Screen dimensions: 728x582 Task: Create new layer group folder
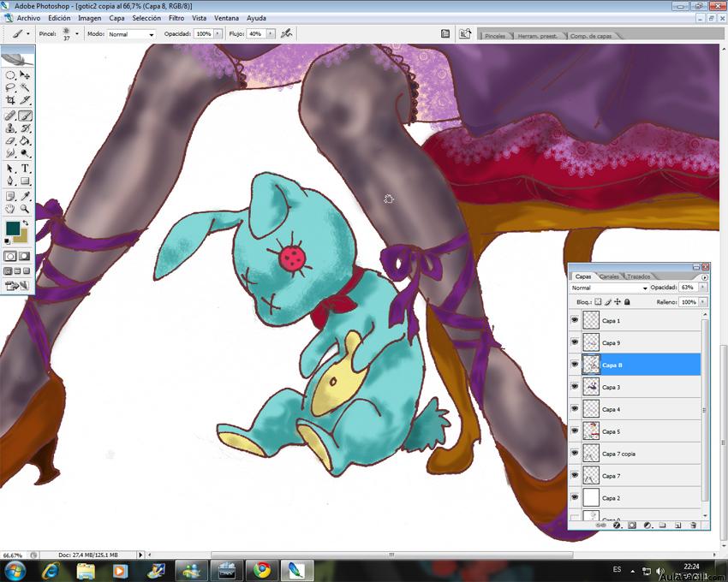pyautogui.click(x=663, y=526)
